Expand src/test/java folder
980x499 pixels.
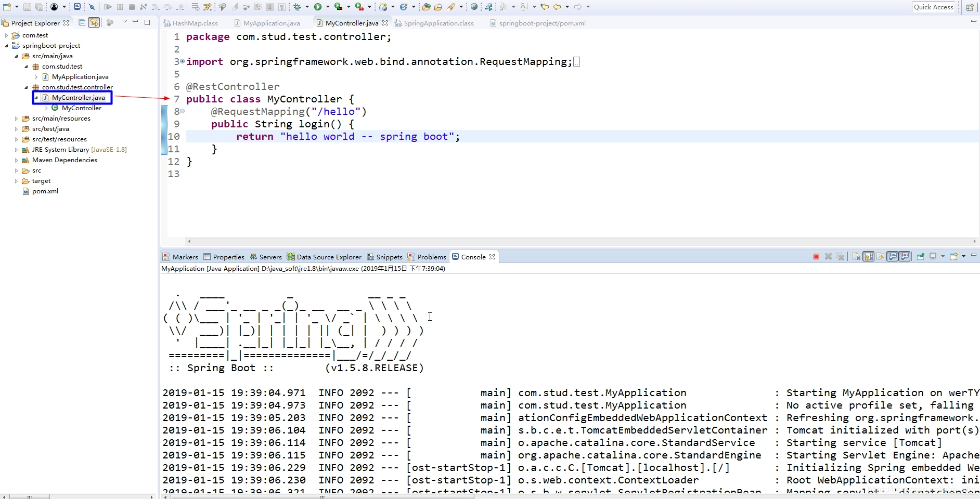(16, 129)
